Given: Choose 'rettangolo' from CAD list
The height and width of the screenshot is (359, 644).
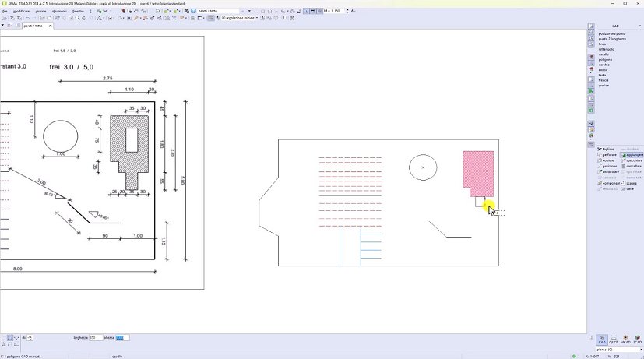Looking at the screenshot, I should (607, 49).
